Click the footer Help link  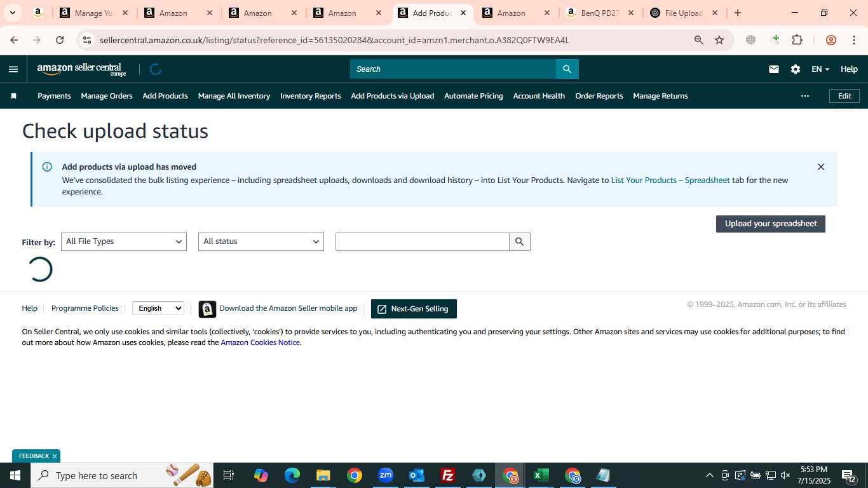coord(30,308)
